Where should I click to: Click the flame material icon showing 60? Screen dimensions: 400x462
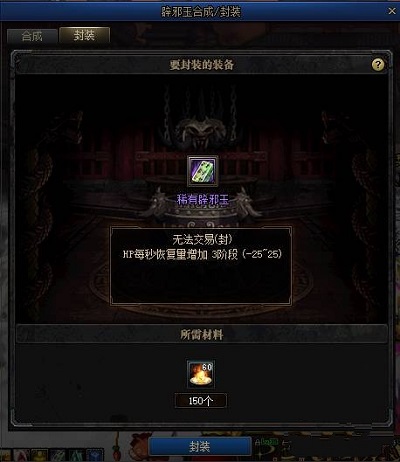[201, 374]
